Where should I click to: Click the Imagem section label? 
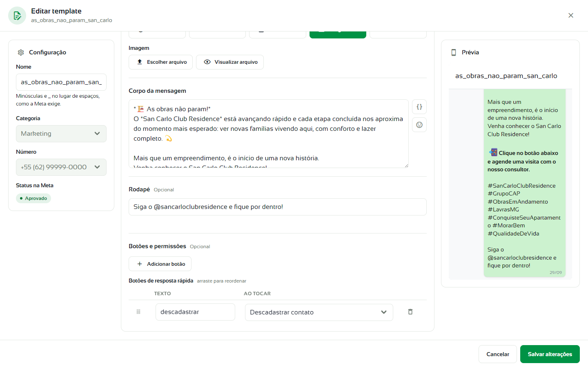139,48
